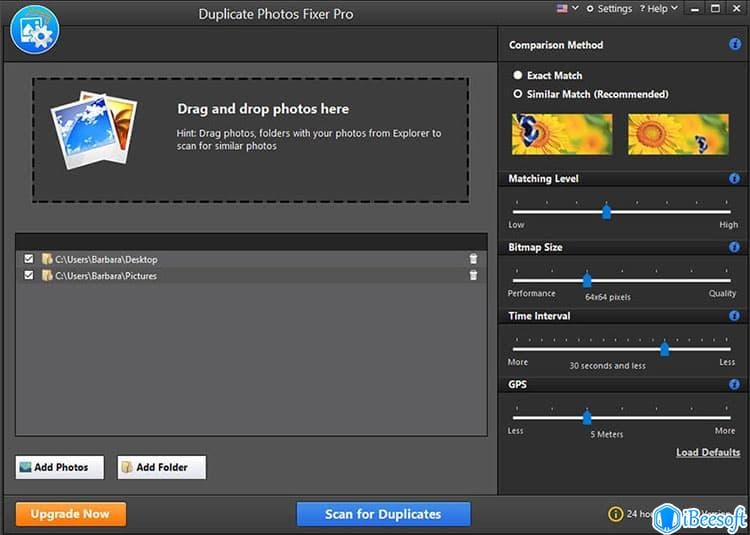Show info about Time Interval

coord(735,316)
